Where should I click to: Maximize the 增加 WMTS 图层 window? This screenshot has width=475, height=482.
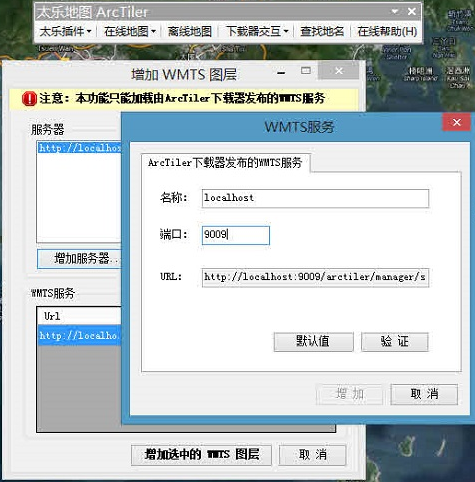pos(306,71)
